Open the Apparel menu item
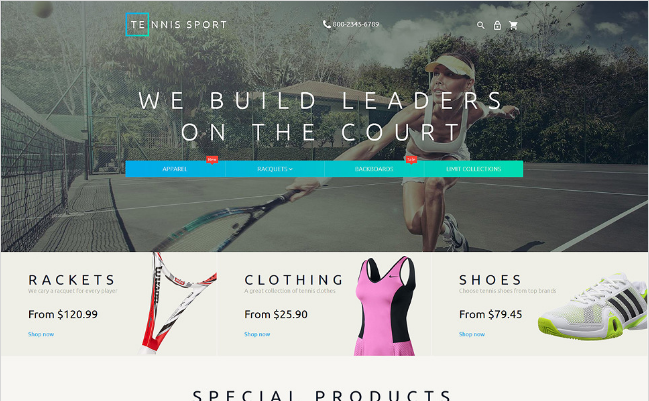The height and width of the screenshot is (401, 649). (x=175, y=169)
